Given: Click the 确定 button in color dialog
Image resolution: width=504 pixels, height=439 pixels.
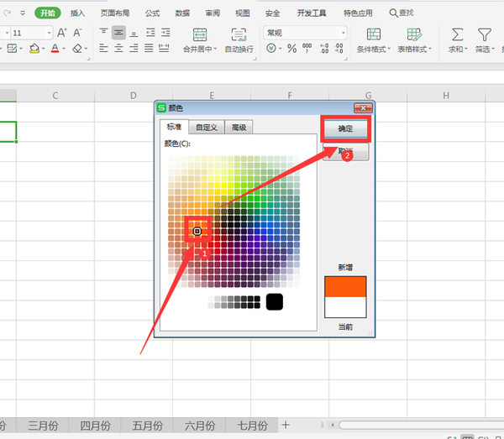Looking at the screenshot, I should (x=345, y=128).
